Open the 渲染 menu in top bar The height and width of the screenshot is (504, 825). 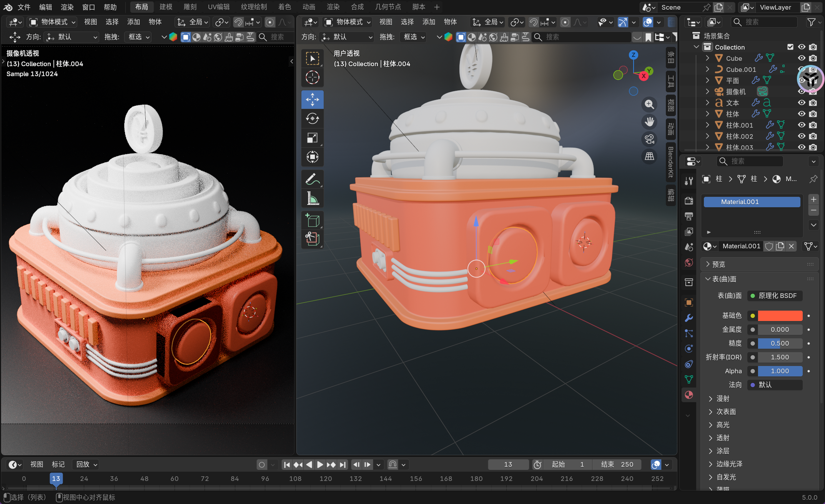coord(67,7)
